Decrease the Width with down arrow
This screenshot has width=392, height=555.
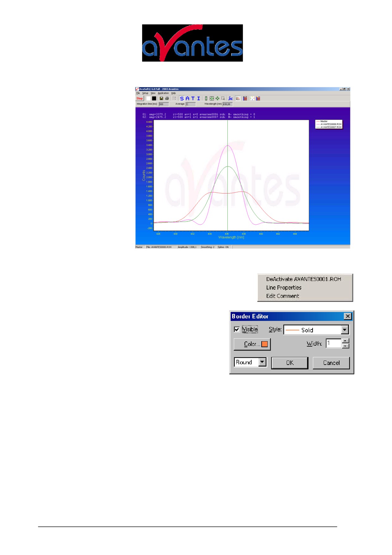tap(346, 346)
